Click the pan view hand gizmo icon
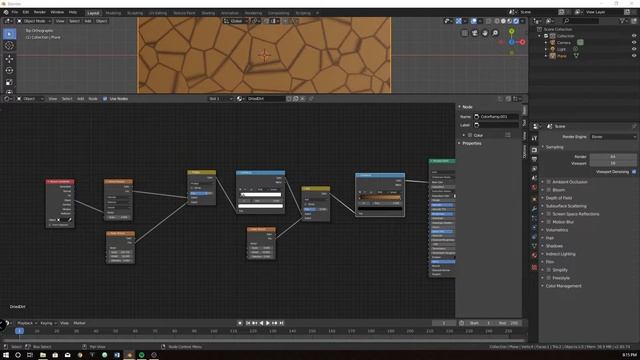This screenshot has height=360, width=640. pyautogui.click(x=485, y=33)
